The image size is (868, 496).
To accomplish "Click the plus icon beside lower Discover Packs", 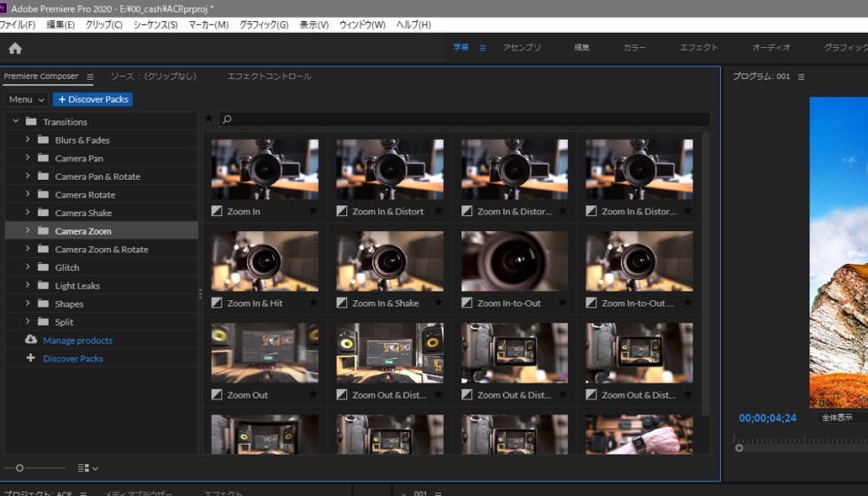I will (31, 359).
